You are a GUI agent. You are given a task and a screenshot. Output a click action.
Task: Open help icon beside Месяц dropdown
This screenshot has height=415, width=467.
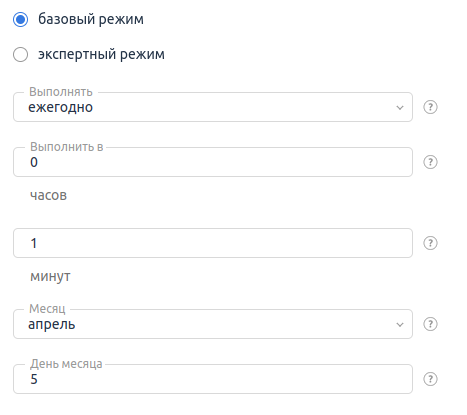coord(430,324)
